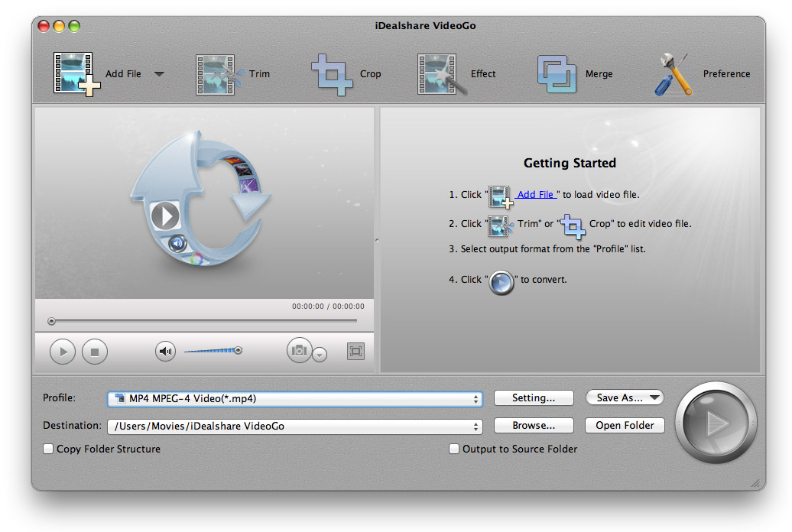The image size is (792, 532).
Task: Click the Browse... button
Action: tap(534, 426)
